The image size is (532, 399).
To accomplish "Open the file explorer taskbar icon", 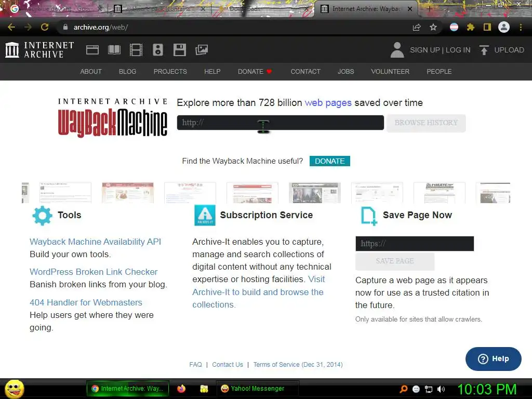I will click(x=204, y=389).
